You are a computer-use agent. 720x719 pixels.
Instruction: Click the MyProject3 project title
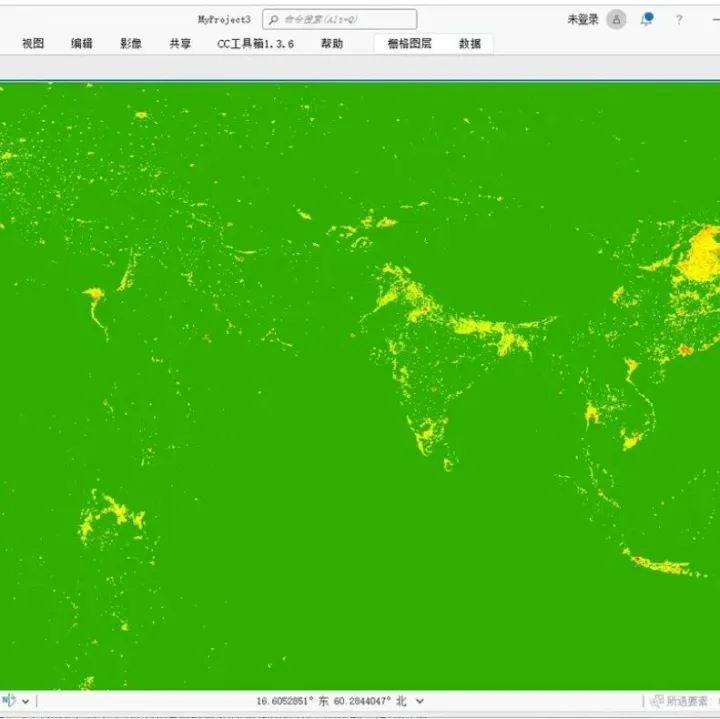click(x=224, y=19)
